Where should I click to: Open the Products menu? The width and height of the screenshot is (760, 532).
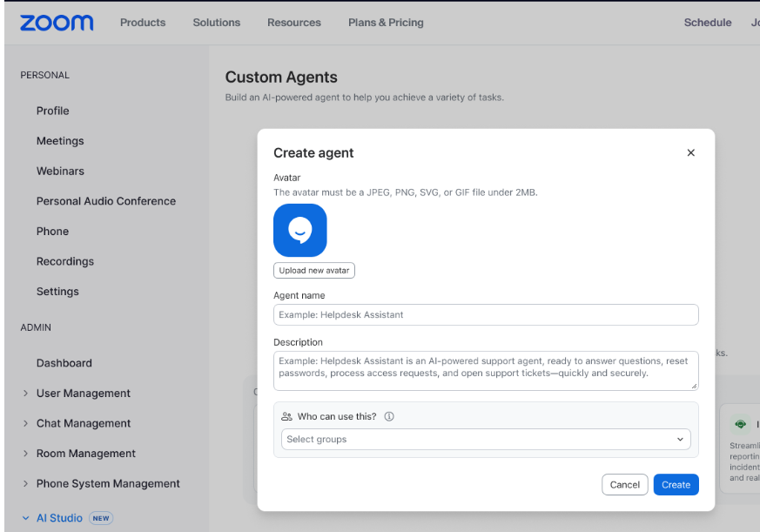(x=143, y=23)
